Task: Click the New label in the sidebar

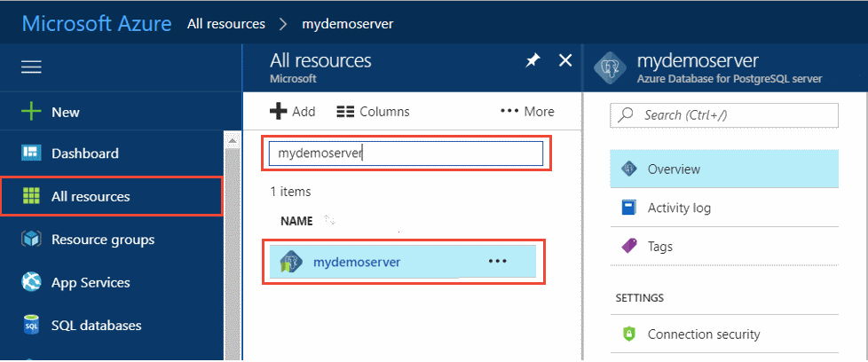Action: click(66, 113)
